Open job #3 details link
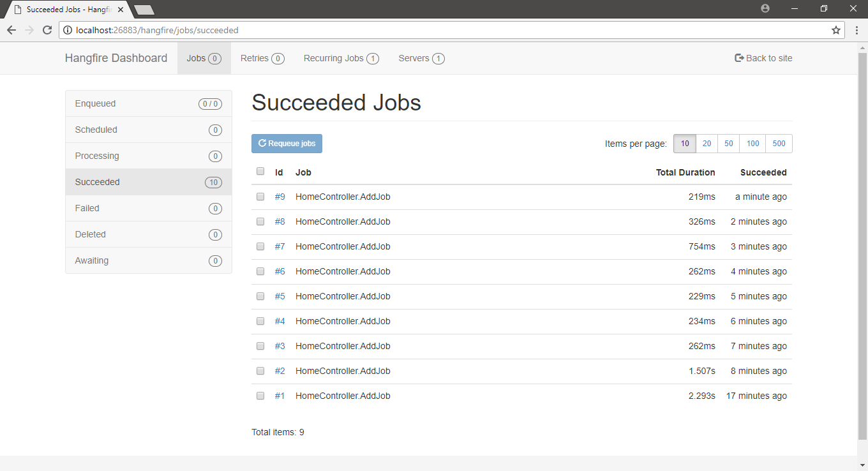 coord(280,346)
